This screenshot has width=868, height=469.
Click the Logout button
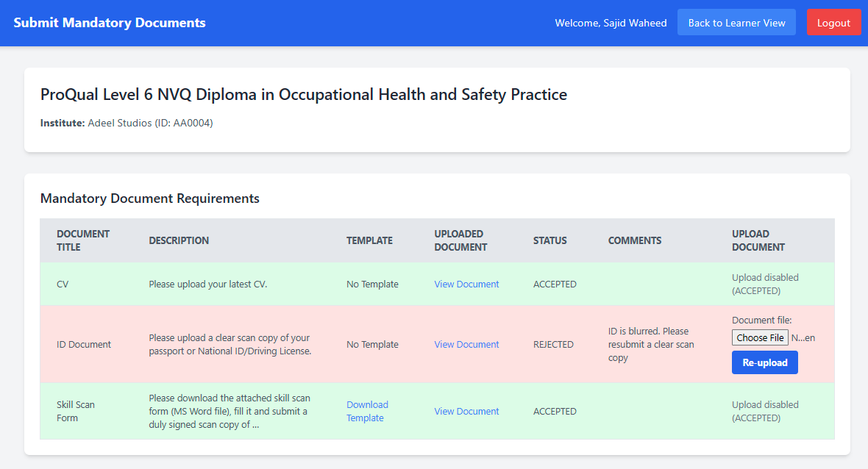click(833, 22)
